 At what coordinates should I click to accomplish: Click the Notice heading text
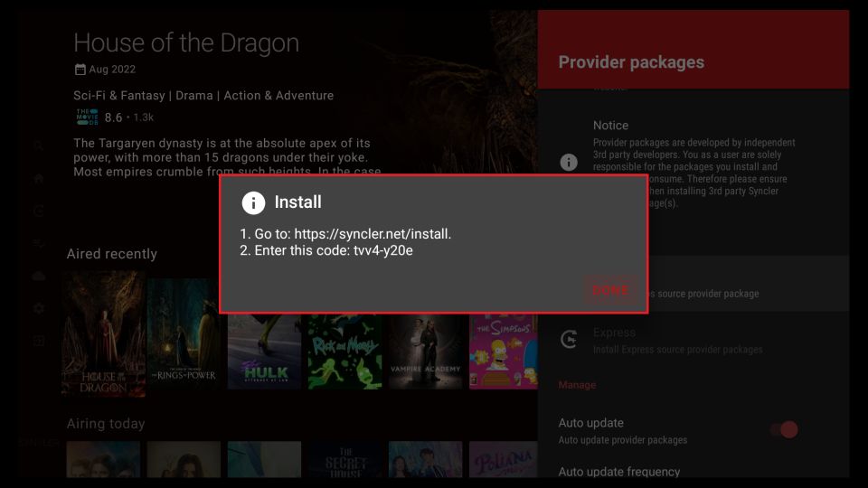[x=610, y=126]
